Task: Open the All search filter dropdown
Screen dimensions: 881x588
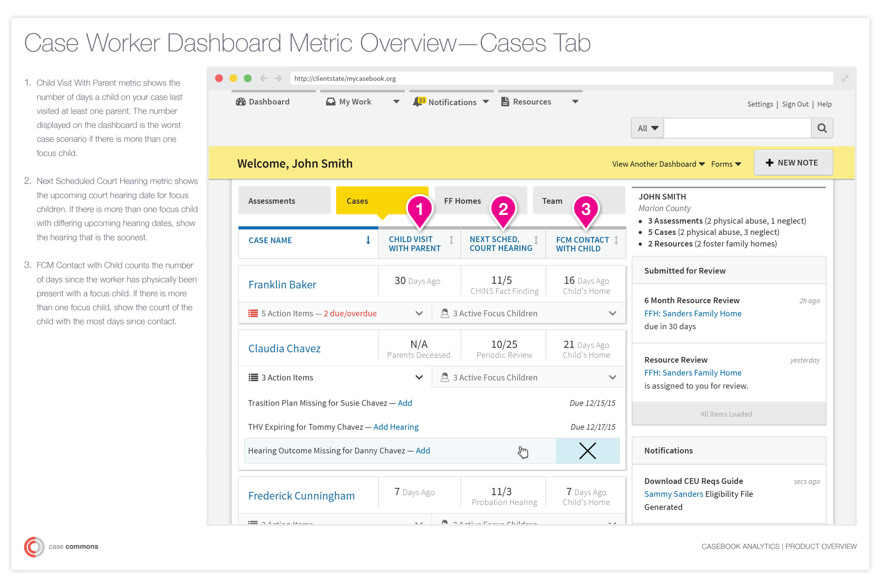Action: (x=647, y=128)
